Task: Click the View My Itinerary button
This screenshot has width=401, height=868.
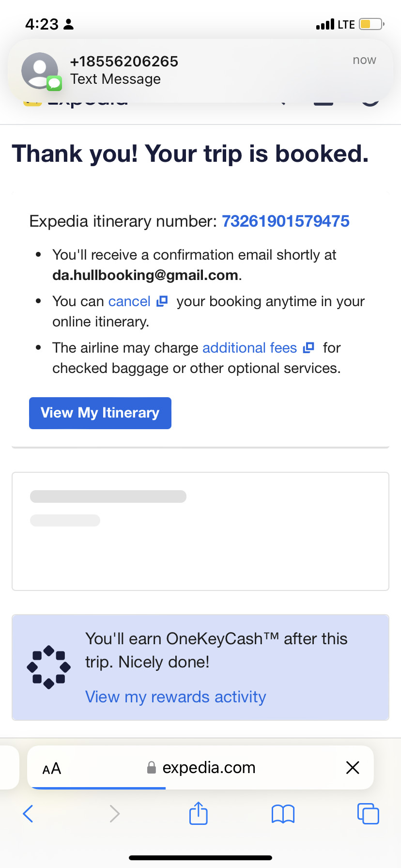Action: coord(100,413)
